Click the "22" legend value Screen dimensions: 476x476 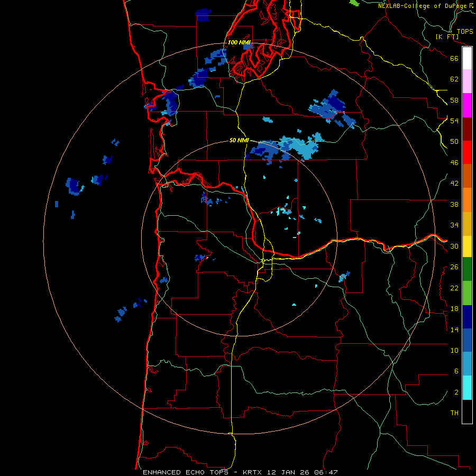click(454, 288)
